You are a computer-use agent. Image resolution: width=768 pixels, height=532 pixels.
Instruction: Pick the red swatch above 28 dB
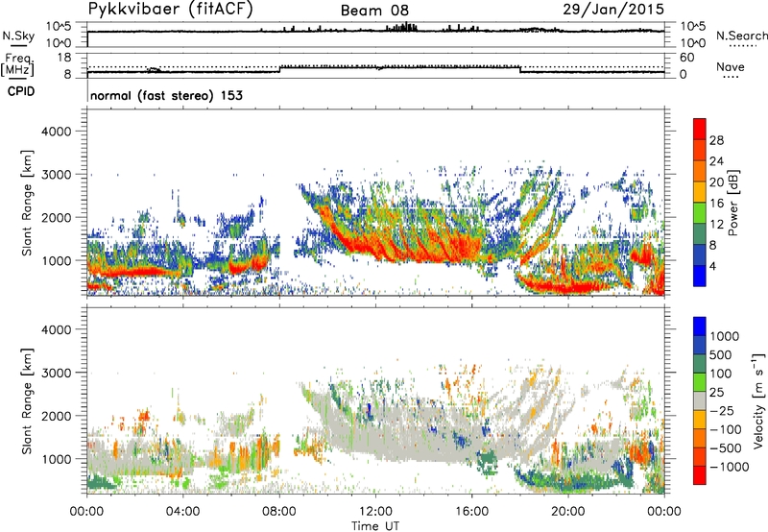[700, 130]
